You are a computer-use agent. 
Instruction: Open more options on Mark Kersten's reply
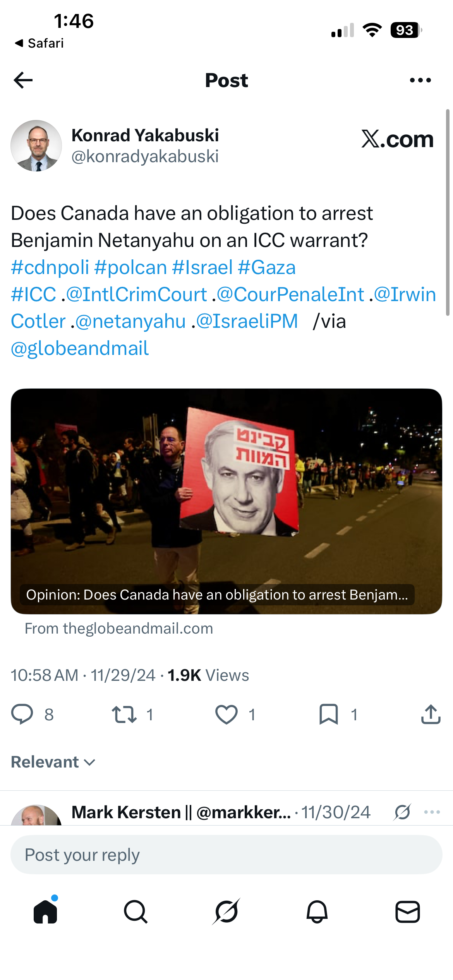tap(432, 812)
